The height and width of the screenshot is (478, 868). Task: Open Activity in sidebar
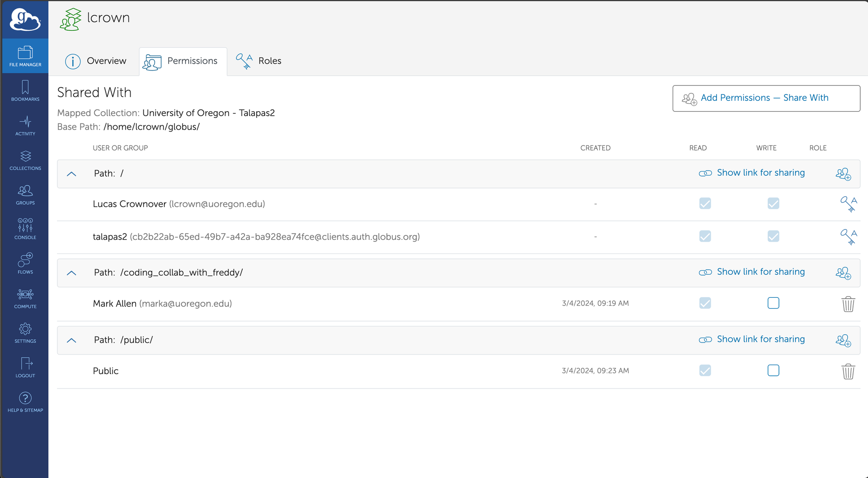point(25,125)
